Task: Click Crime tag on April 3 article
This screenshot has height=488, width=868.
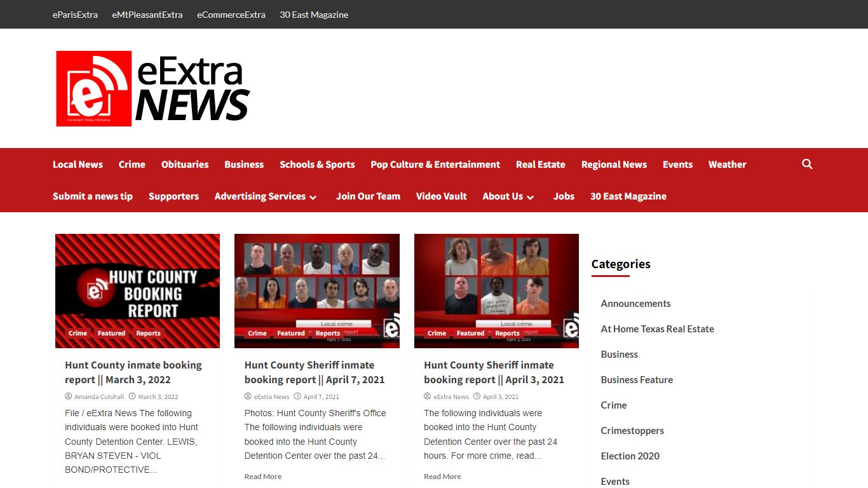Action: tap(437, 333)
